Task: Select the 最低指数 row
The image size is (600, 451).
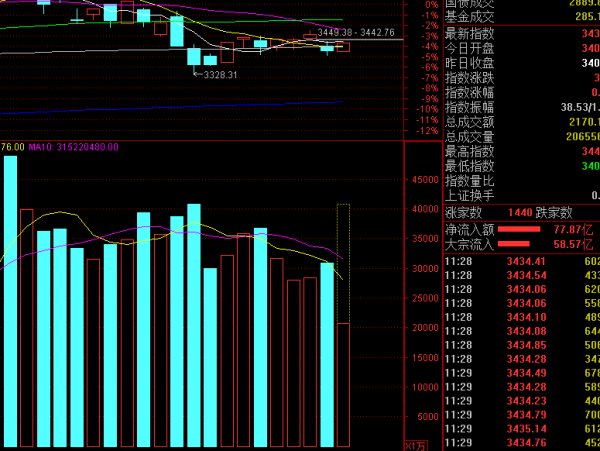Action: coord(520,167)
